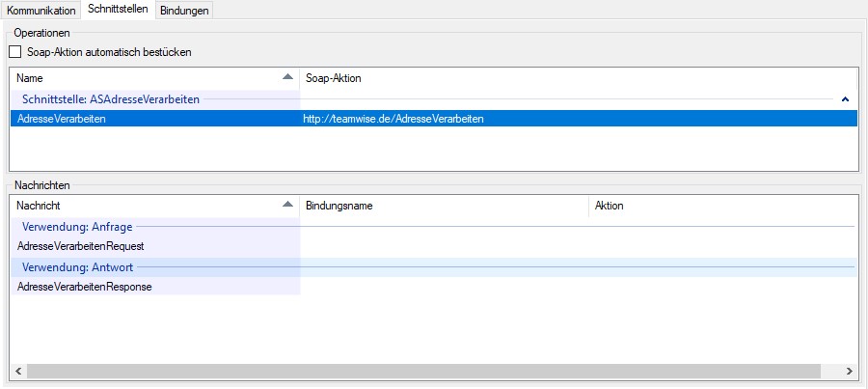Select the Schnittstelle: ASAdresseVerarbeiten group header
Image resolution: width=868 pixels, height=389 pixels.
click(110, 98)
